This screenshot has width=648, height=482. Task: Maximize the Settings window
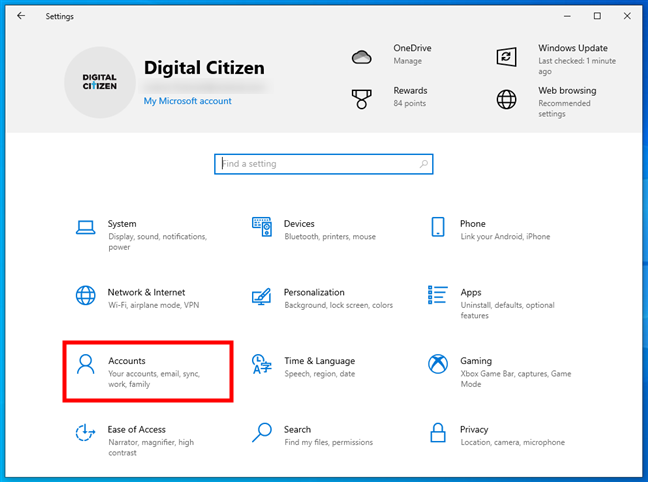point(597,16)
